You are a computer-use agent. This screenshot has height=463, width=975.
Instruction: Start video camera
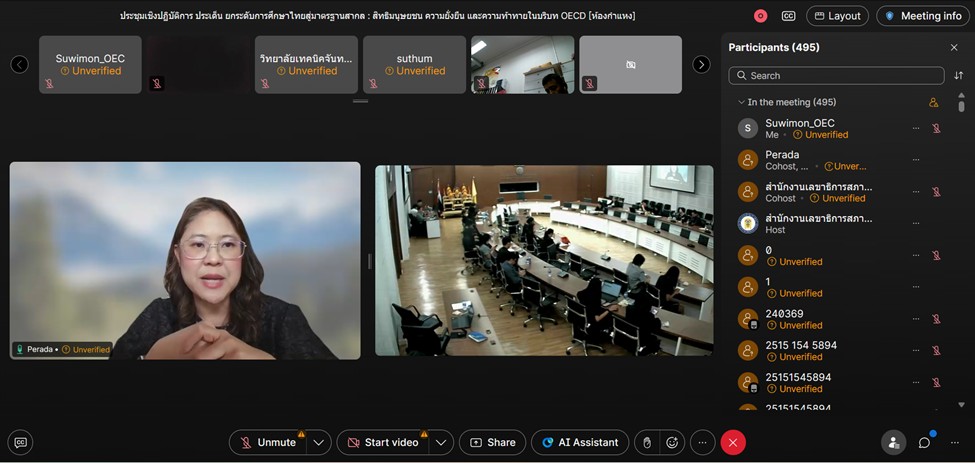coord(382,442)
